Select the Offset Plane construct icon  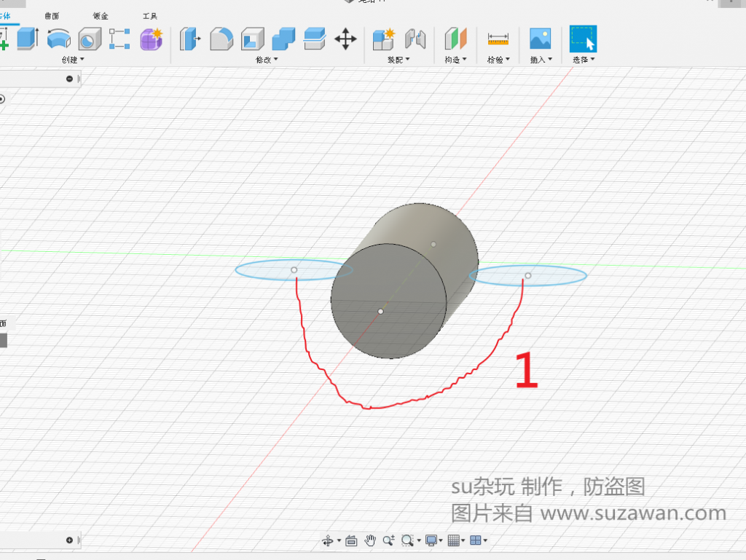tap(456, 39)
